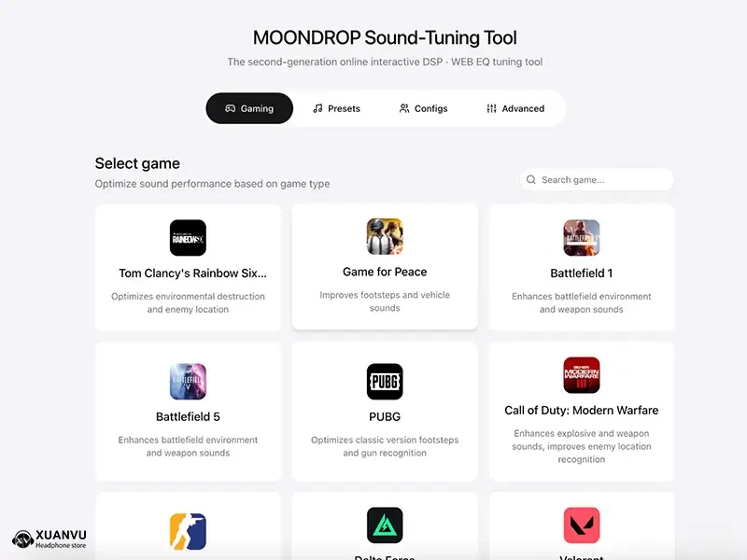747x560 pixels.
Task: Choose the PUBG card description text
Action: tap(385, 446)
